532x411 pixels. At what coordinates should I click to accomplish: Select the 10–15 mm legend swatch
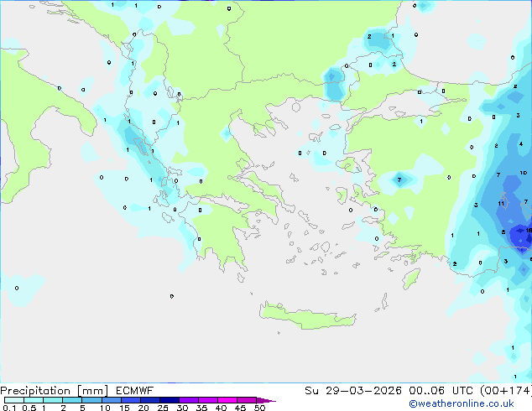click(111, 400)
